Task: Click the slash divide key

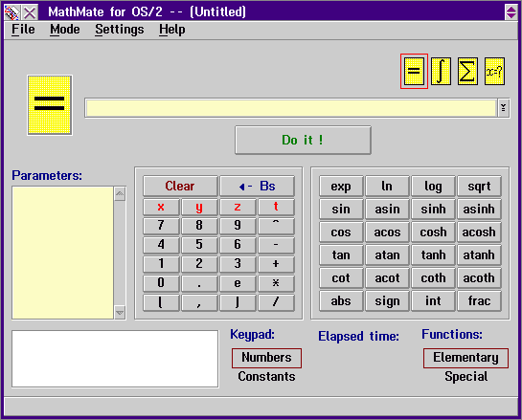Action: 276,302
